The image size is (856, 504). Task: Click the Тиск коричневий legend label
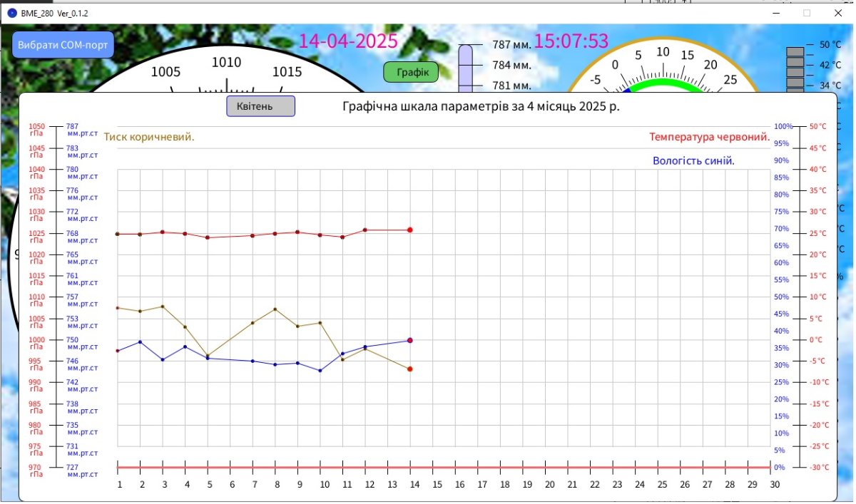click(149, 137)
